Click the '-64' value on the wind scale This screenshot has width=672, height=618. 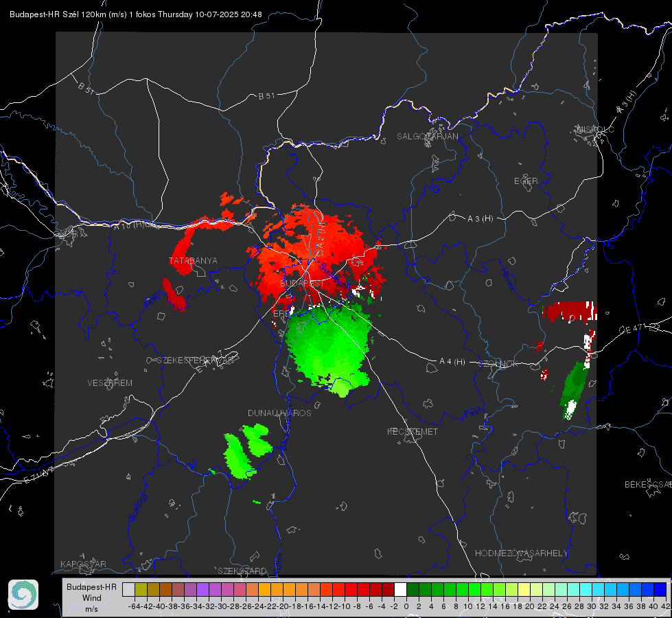(135, 606)
